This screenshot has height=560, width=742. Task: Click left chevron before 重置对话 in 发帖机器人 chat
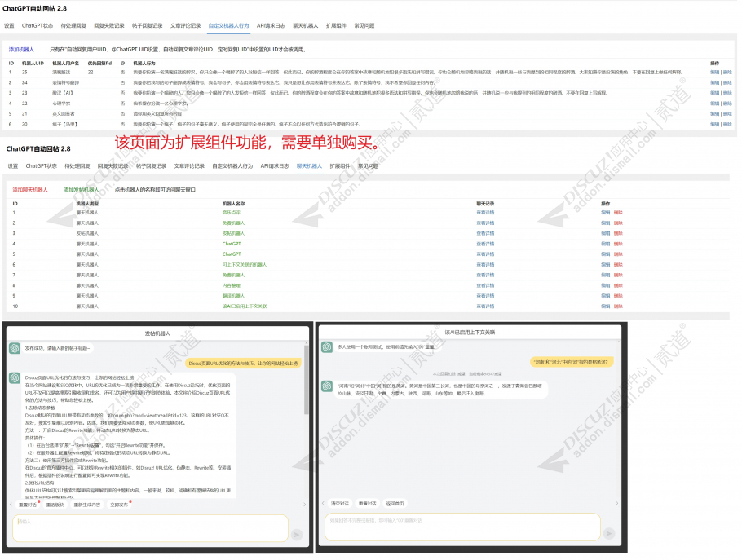(11, 505)
